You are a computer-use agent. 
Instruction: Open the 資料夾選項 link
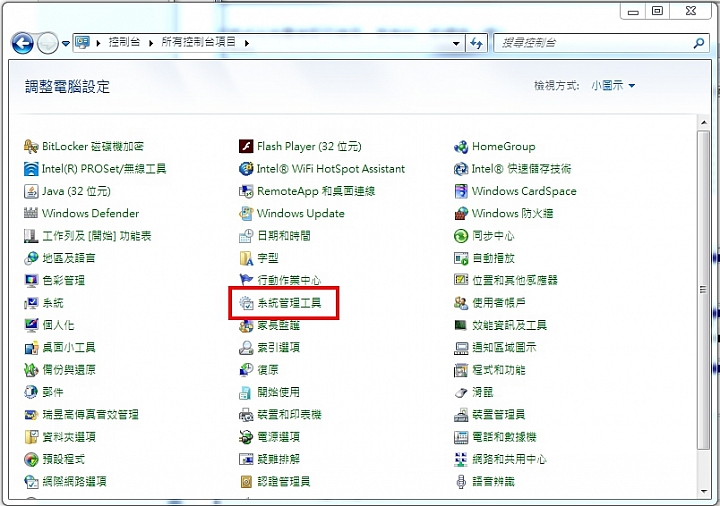click(x=69, y=437)
